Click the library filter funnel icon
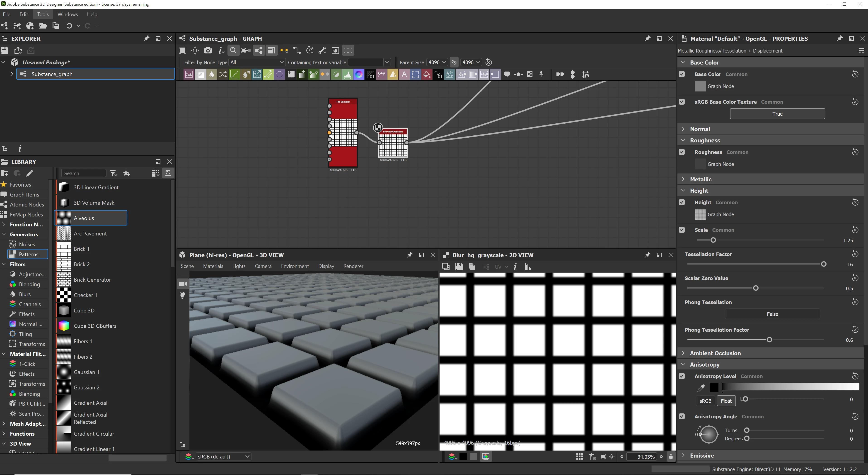This screenshot has width=868, height=475. tap(113, 173)
